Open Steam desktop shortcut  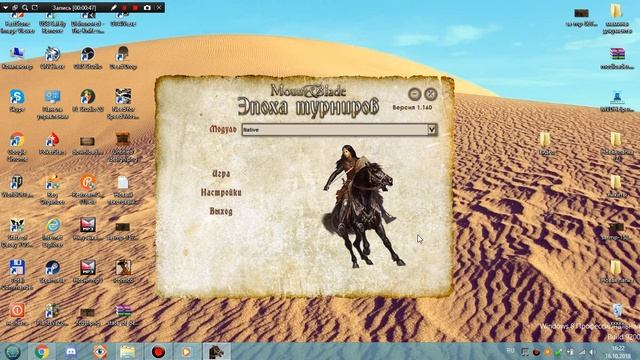click(x=52, y=271)
